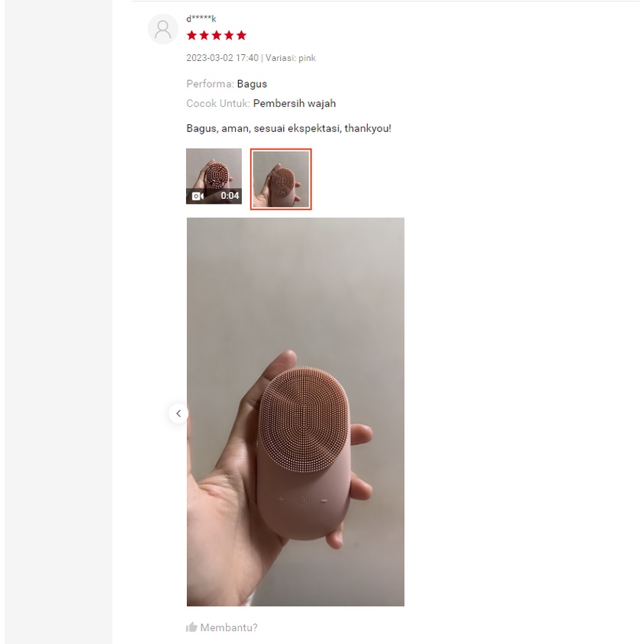Image resolution: width=644 pixels, height=644 pixels.
Task: Click the 0:04 video duration label
Action: tap(230, 196)
